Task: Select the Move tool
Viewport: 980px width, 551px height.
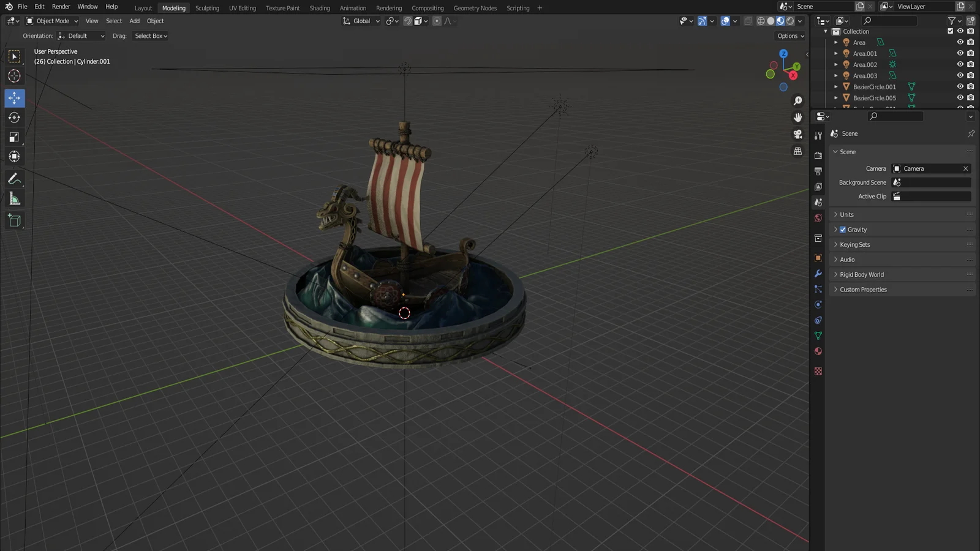Action: click(14, 98)
